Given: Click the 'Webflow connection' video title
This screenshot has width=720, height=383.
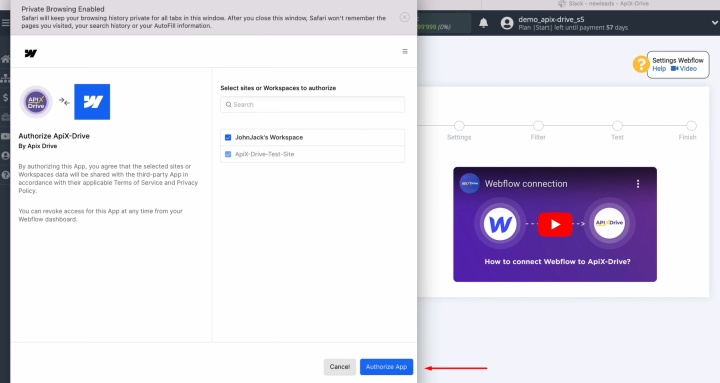Looking at the screenshot, I should [x=526, y=184].
